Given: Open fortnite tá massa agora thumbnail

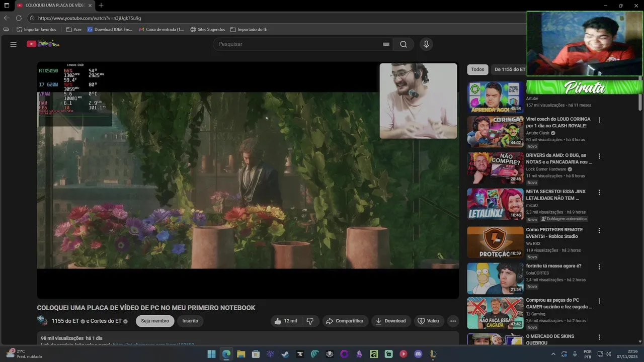Looking at the screenshot, I should (495, 279).
